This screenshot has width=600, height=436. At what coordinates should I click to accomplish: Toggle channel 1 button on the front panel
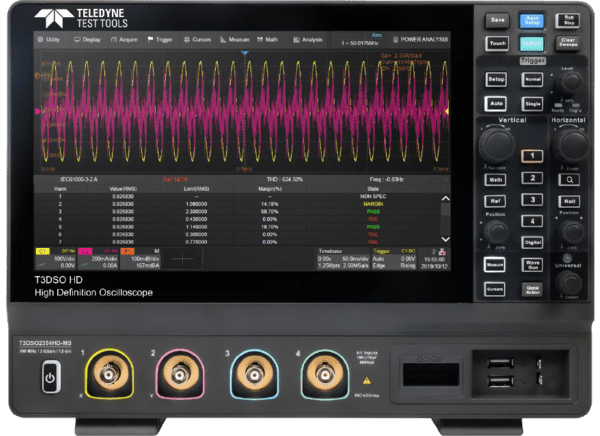coord(532,155)
